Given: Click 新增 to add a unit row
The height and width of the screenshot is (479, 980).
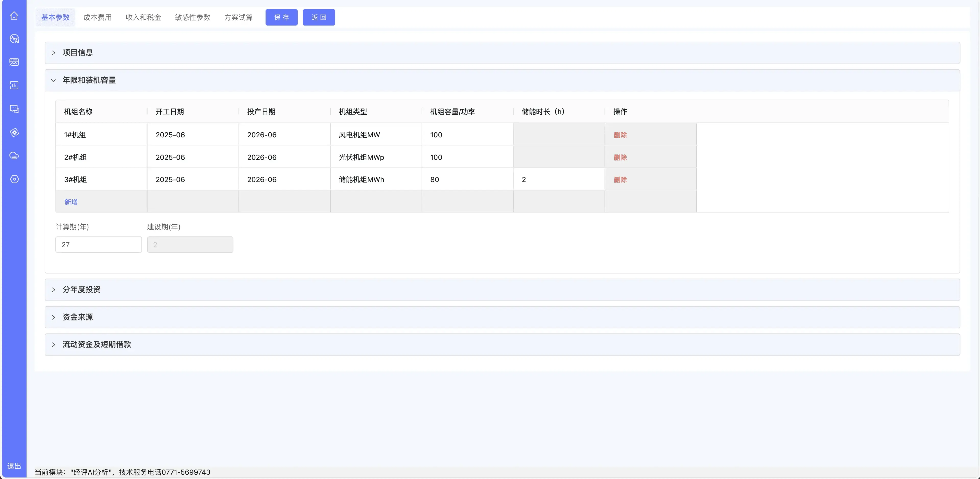Looking at the screenshot, I should [71, 202].
